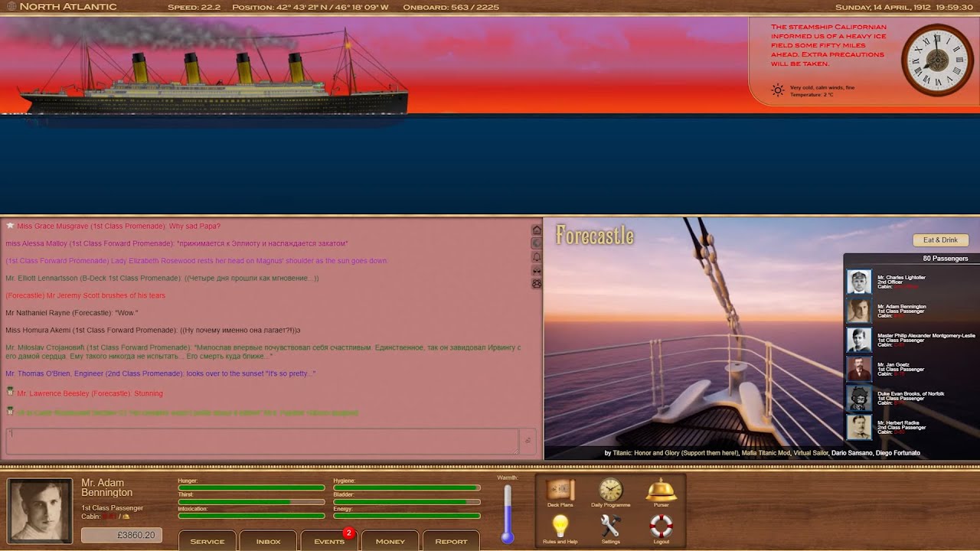Open Settings wrench icon
This screenshot has width=980, height=551.
(610, 526)
